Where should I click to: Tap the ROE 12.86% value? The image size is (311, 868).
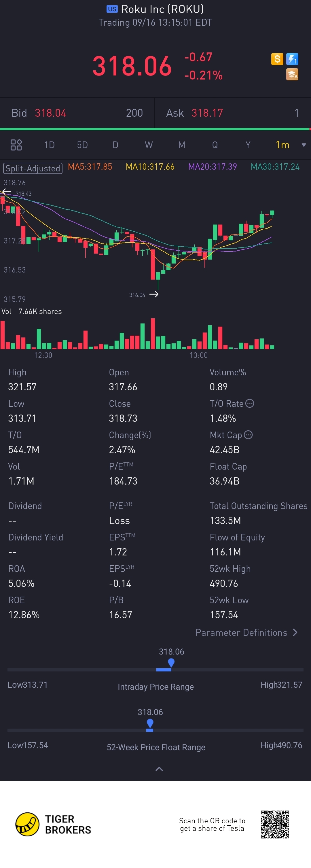(x=24, y=614)
